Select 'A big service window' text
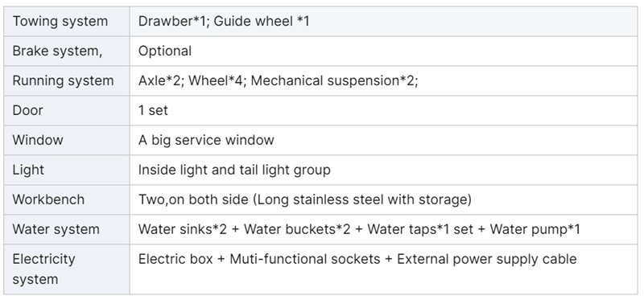The image size is (644, 300). point(206,140)
